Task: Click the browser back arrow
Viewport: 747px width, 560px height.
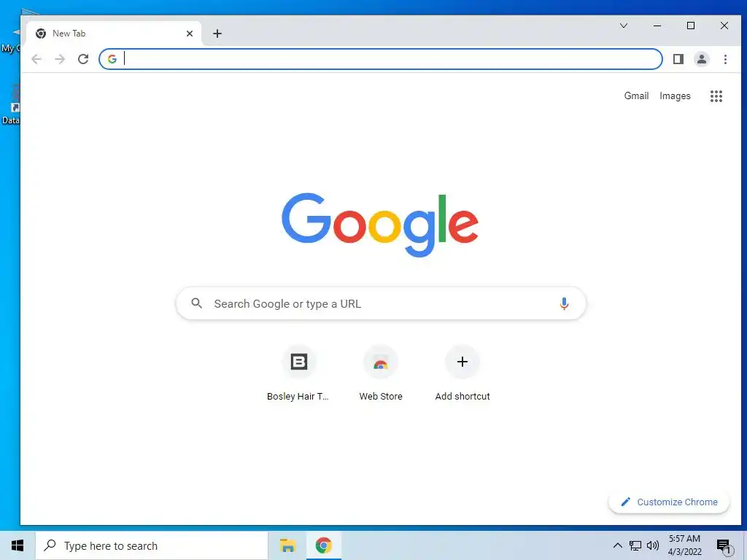Action: click(36, 59)
